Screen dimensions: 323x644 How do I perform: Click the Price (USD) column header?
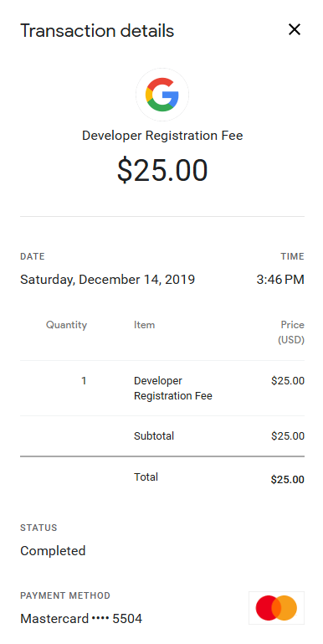click(x=291, y=332)
